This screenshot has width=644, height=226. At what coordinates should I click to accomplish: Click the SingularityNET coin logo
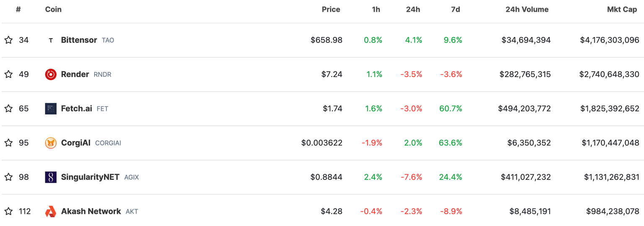coord(51,177)
